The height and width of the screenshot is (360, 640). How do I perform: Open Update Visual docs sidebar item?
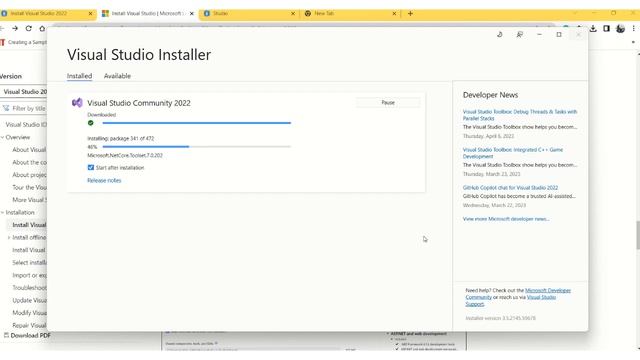pyautogui.click(x=29, y=300)
